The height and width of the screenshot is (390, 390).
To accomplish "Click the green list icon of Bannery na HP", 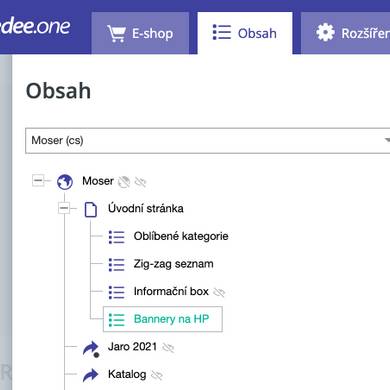I will click(116, 320).
